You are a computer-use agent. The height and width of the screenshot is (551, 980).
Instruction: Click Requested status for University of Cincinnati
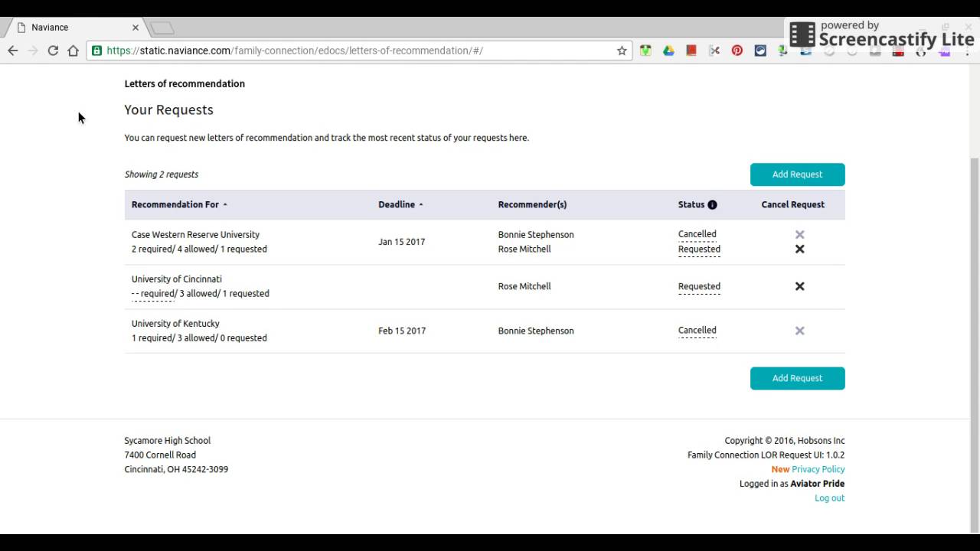699,286
